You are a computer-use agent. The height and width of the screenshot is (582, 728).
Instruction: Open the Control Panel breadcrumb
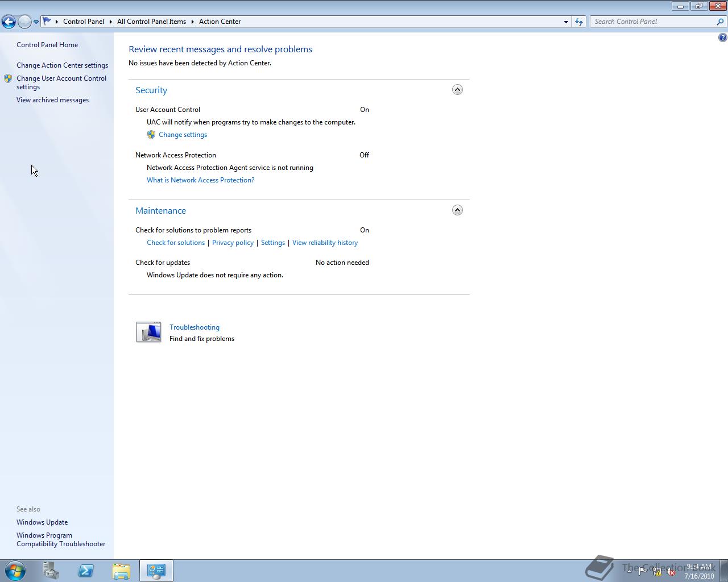pos(84,22)
